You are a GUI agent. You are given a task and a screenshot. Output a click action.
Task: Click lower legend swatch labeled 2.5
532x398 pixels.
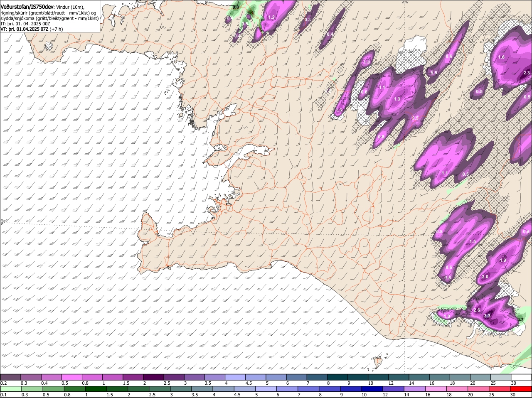160,389
